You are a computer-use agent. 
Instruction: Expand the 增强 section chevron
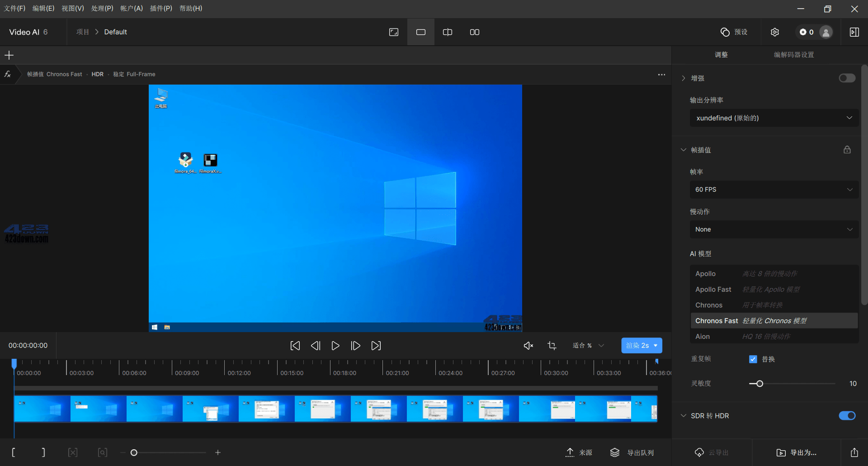click(x=684, y=78)
